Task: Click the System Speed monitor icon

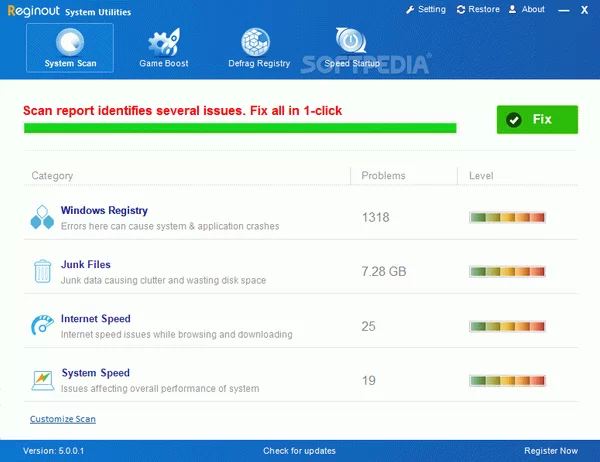Action: (42, 379)
